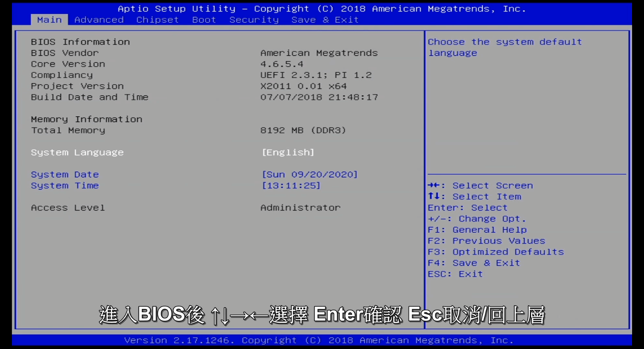Screen dimensions: 644x349
Task: Click the +/-: Change Opt. hint
Action: click(477, 219)
